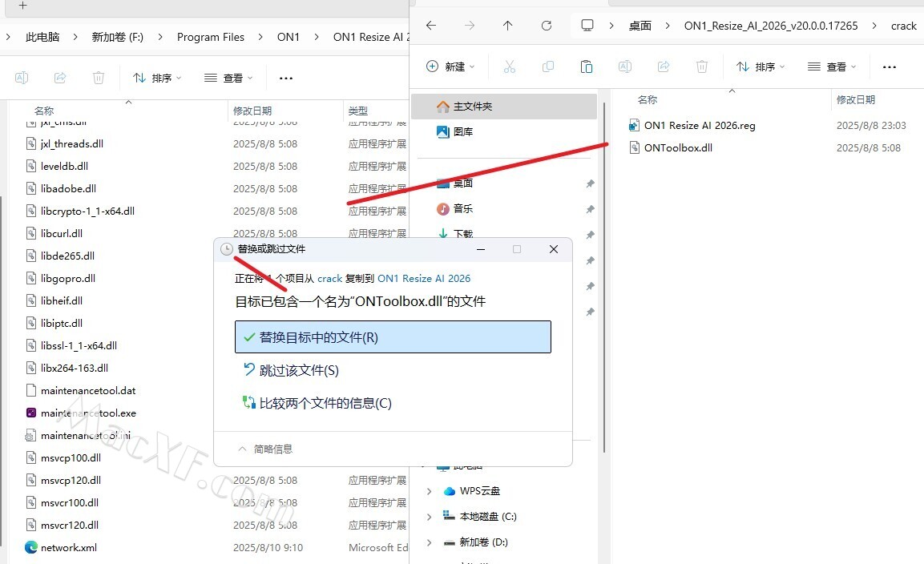Click the scissors cut icon in the right toolbar

[x=510, y=66]
